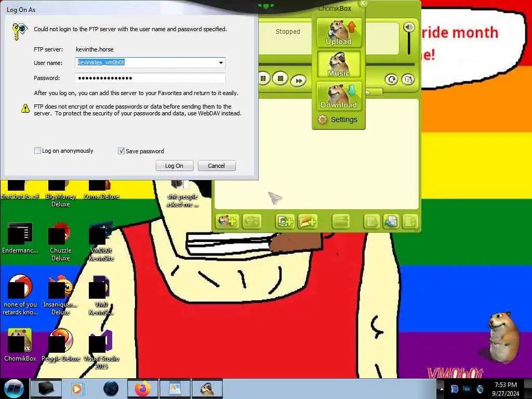Screen dimensions: 532x399
Task: Stop playback in ChomikBox player
Action: tap(280, 78)
